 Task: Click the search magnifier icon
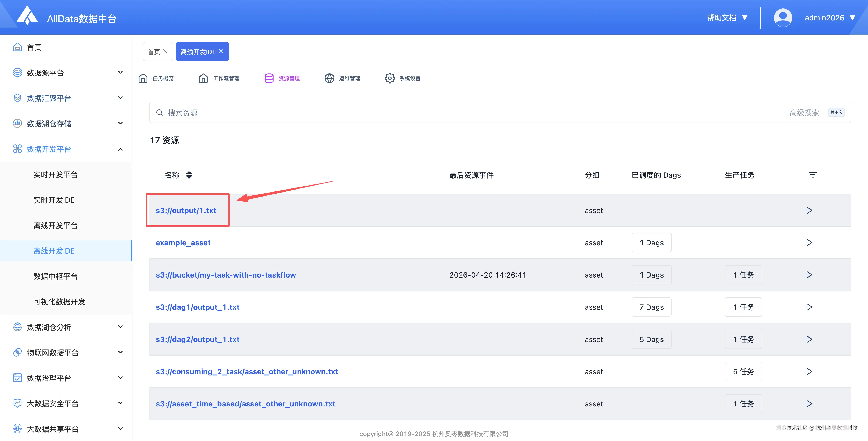tap(159, 113)
